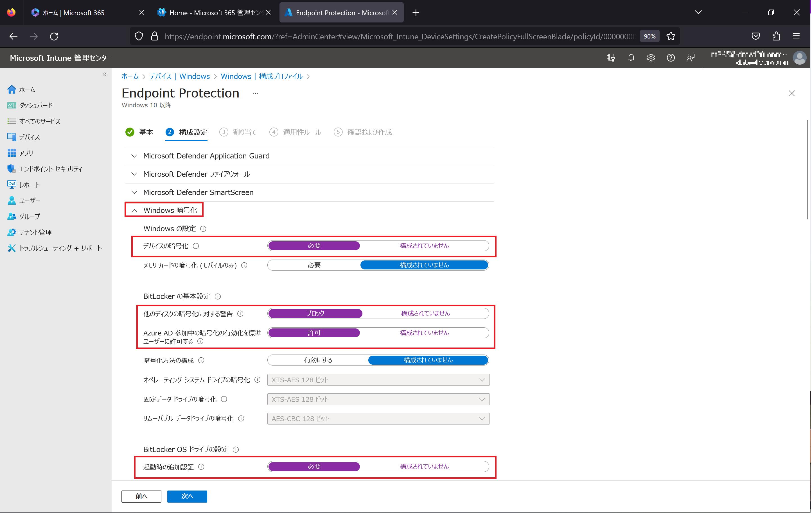
Task: Expand Microsoft Defender Application Guard section
Action: (x=309, y=156)
